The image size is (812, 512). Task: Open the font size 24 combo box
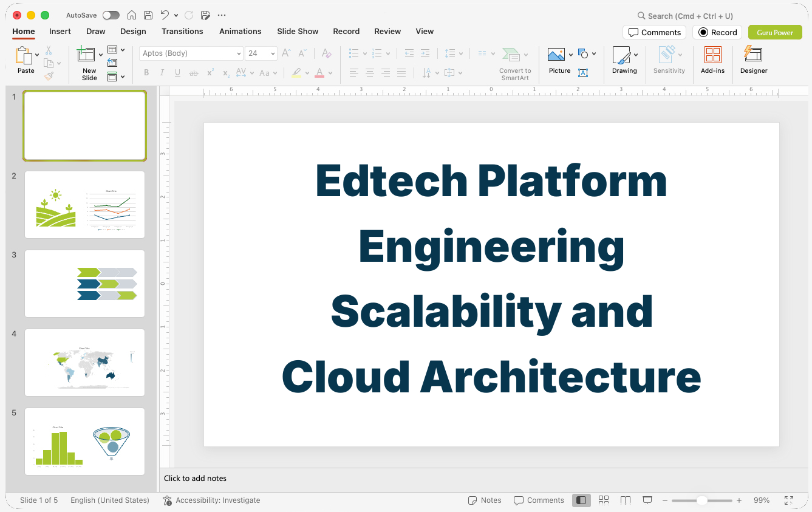[261, 53]
